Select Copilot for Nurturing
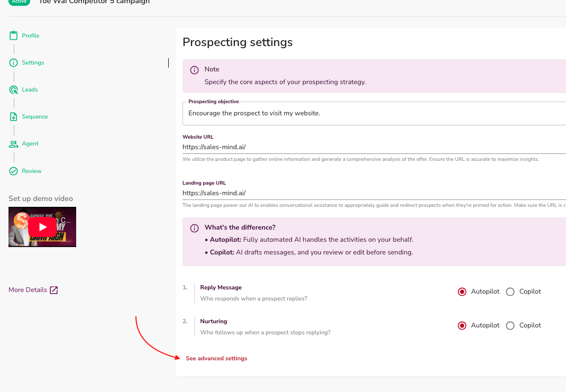Viewport: 566px width, 392px height. pyautogui.click(x=510, y=325)
